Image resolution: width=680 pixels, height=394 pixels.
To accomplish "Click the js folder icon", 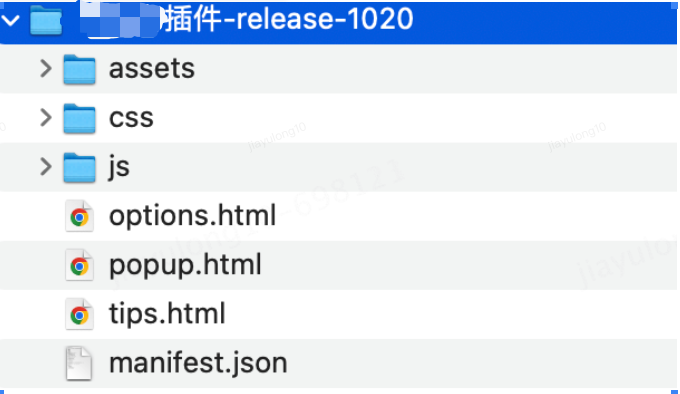I will tap(79, 167).
